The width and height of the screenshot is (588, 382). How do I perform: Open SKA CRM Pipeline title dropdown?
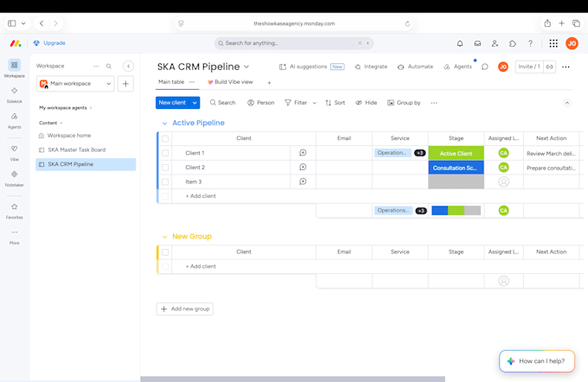[246, 67]
